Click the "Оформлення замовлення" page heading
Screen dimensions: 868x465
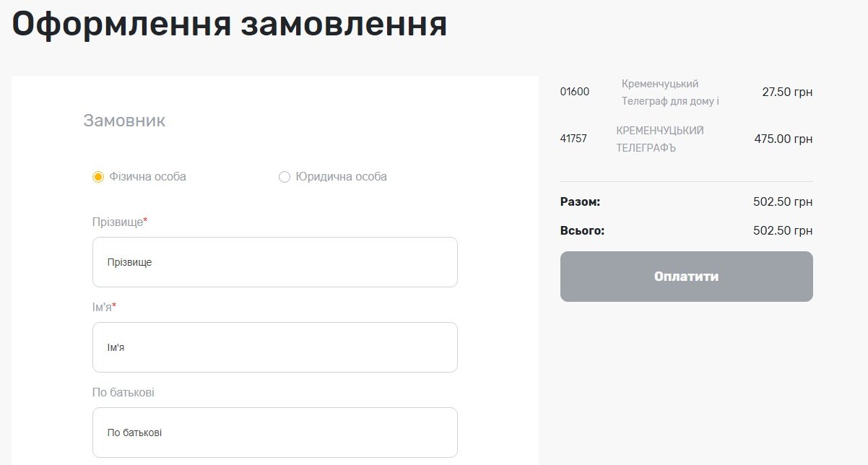230,24
